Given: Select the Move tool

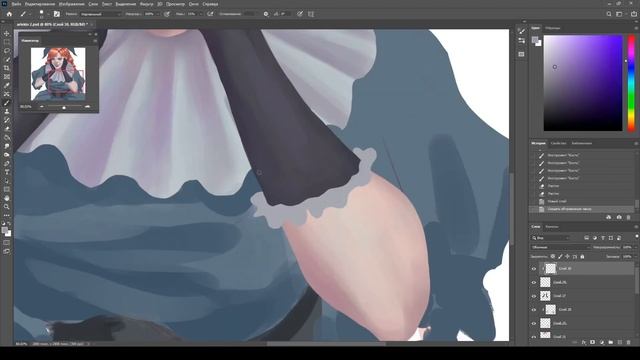Looking at the screenshot, I should pos(7,33).
